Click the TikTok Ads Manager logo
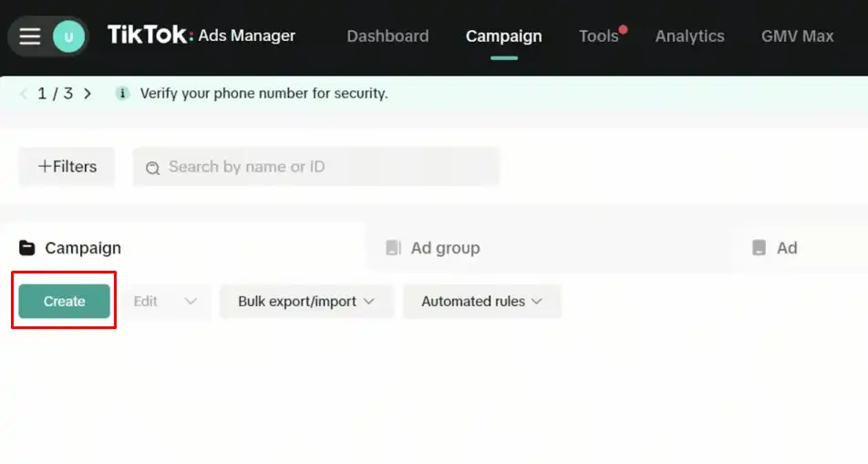868x464 pixels. [x=201, y=36]
